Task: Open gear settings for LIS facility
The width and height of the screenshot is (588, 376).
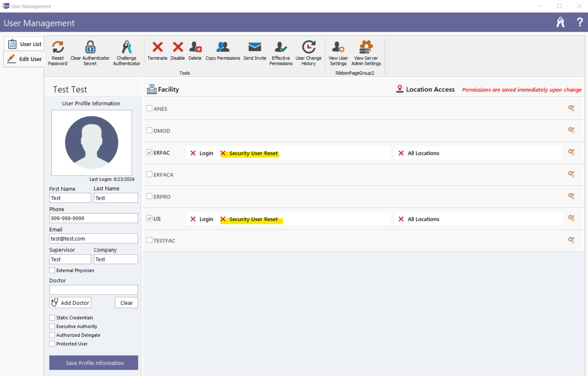Action: coord(571,218)
